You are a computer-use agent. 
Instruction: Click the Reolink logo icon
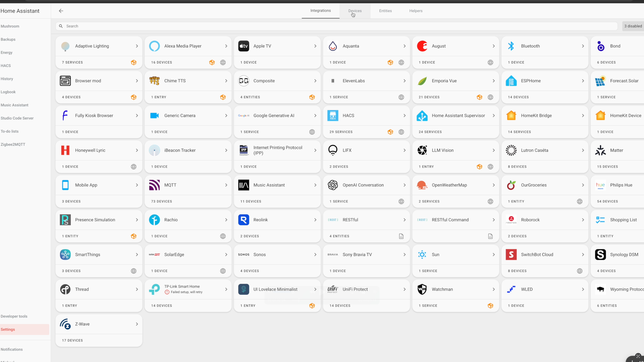(244, 220)
